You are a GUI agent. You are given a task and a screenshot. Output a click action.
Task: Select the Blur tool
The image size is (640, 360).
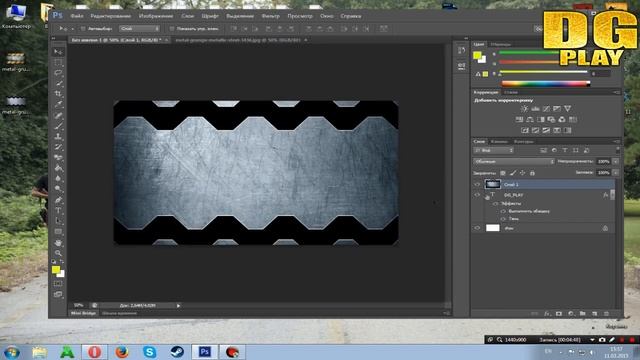pyautogui.click(x=58, y=179)
